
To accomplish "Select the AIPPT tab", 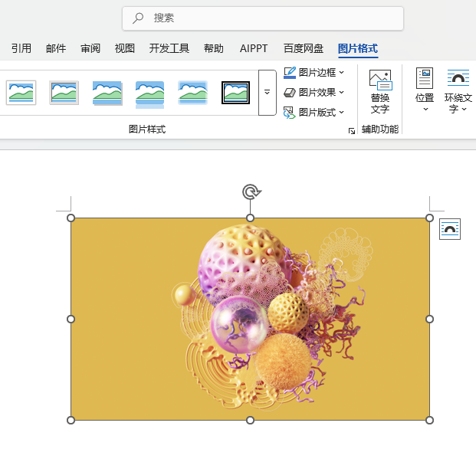I will pos(254,48).
